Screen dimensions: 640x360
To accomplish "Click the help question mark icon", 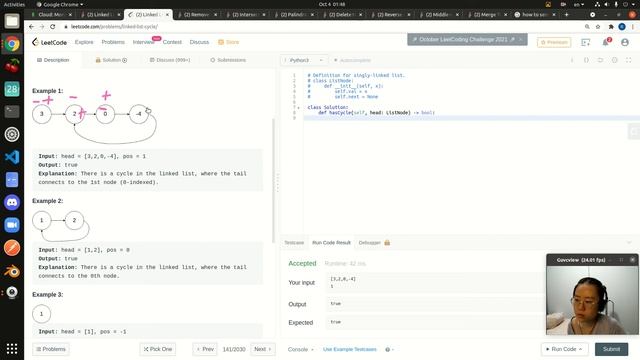I will pyautogui.click(x=387, y=349).
